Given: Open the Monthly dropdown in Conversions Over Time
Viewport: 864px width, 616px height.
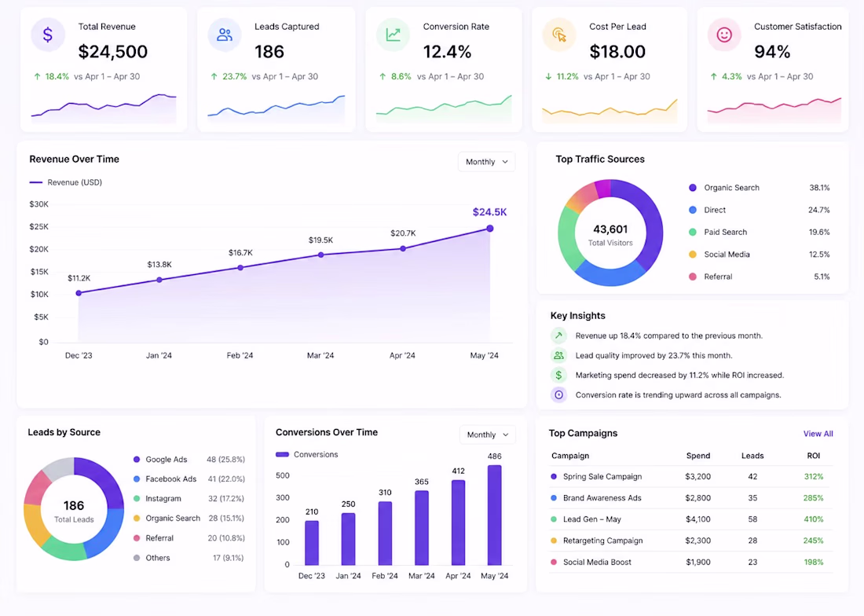Looking at the screenshot, I should tap(488, 434).
